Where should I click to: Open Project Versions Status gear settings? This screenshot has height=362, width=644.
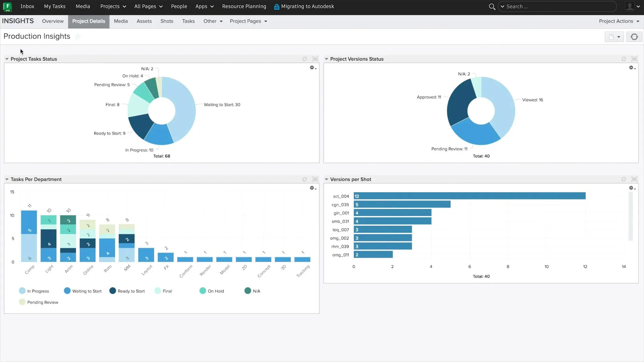tap(632, 68)
